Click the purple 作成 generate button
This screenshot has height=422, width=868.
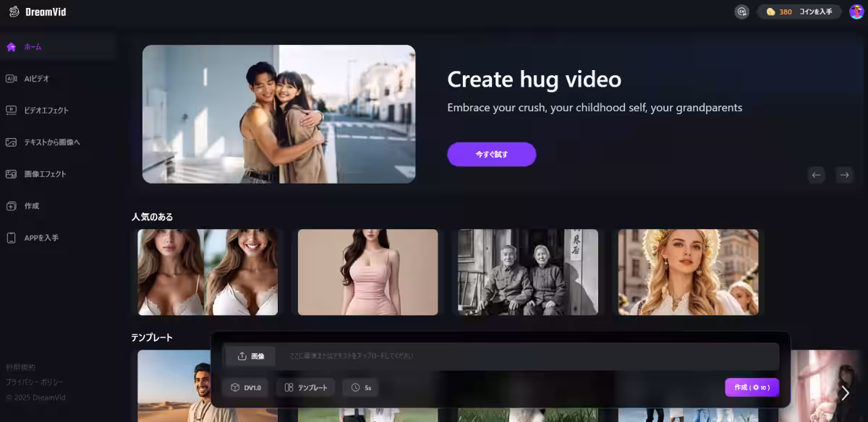coord(752,387)
